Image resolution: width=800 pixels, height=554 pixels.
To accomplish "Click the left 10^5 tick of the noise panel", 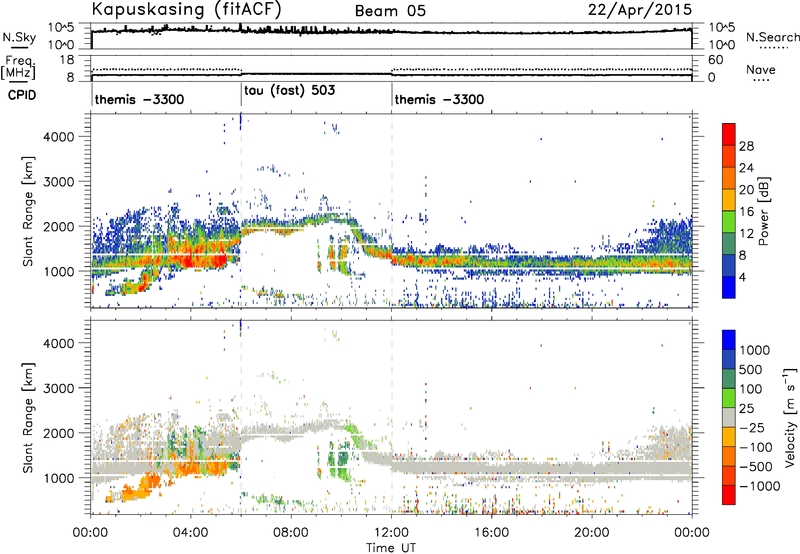I will (x=61, y=28).
